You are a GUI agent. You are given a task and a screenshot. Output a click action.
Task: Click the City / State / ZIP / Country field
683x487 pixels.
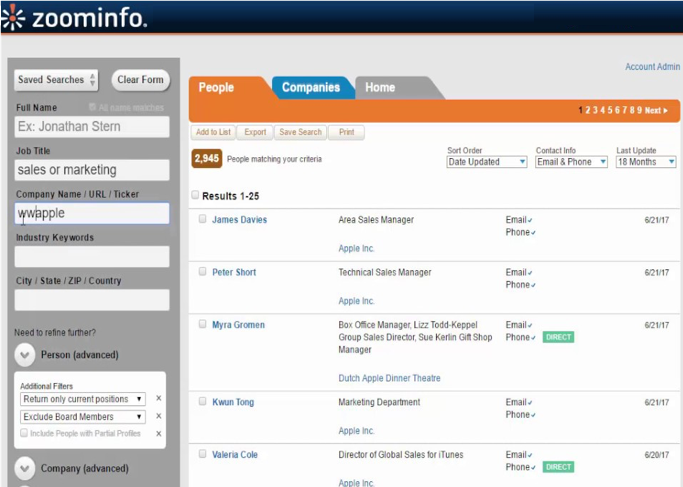92,300
